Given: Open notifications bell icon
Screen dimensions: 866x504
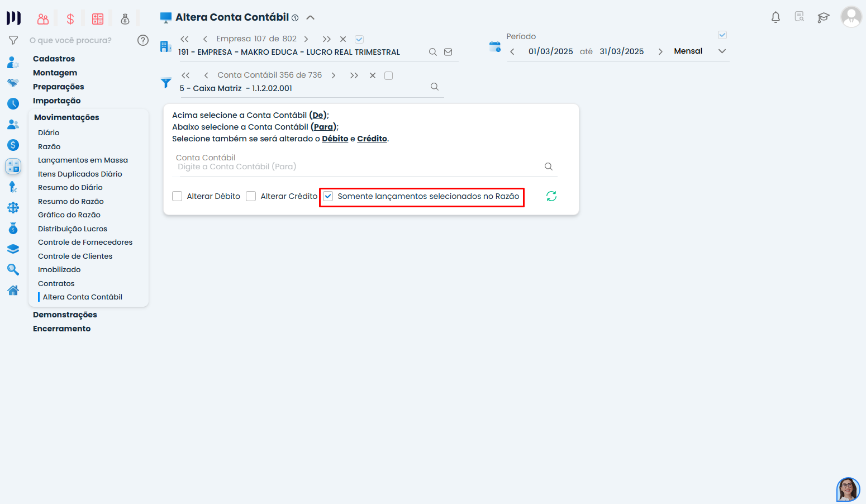Looking at the screenshot, I should [775, 17].
